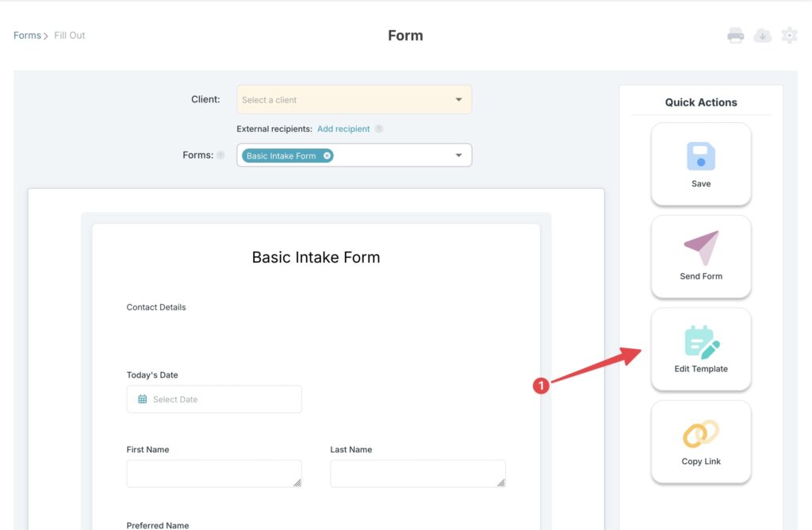This screenshot has width=812, height=530.
Task: Click the Contact Details section label
Action: (156, 307)
